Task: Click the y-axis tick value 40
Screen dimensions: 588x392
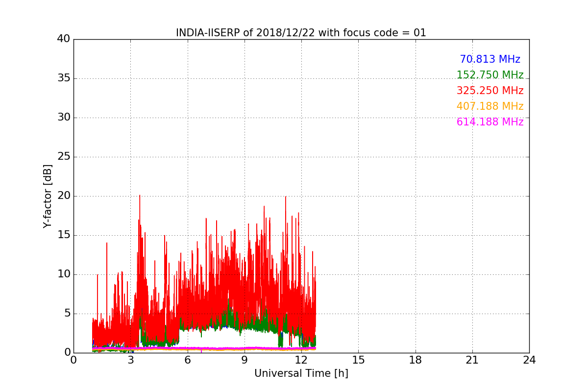Action: coord(64,39)
